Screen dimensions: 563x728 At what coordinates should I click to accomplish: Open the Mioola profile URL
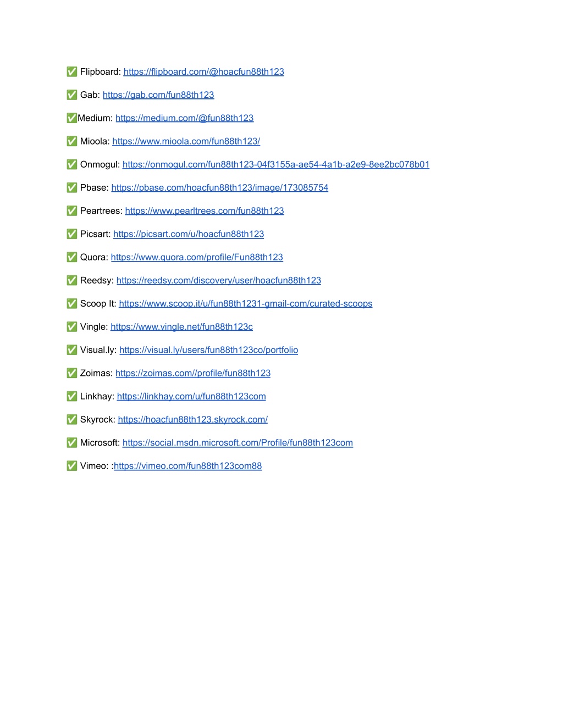coord(186,141)
